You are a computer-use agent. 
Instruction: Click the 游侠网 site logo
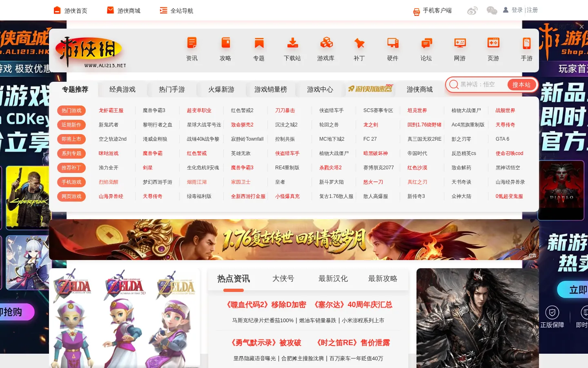click(91, 52)
